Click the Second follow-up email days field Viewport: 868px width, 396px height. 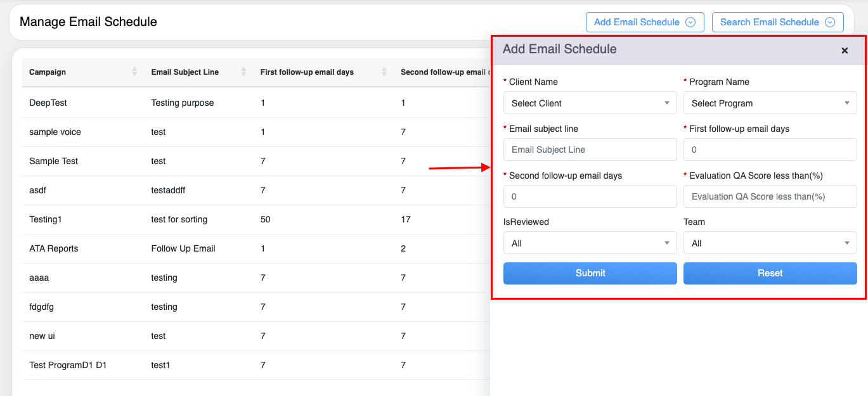[x=590, y=196]
